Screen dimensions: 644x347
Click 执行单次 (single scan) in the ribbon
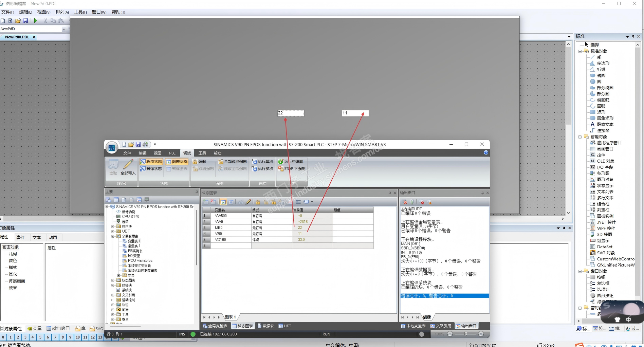click(262, 162)
